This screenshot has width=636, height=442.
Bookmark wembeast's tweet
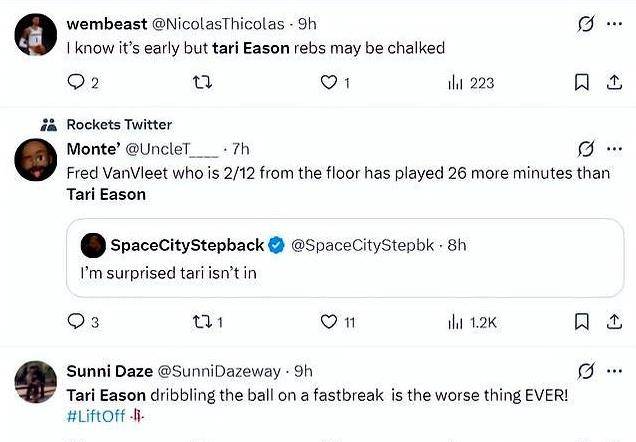coord(581,83)
